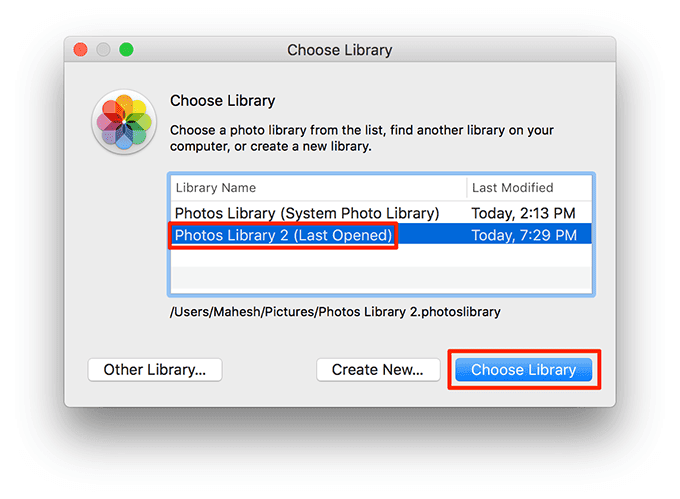
Task: Click the divider between the column headers
Action: 467,188
